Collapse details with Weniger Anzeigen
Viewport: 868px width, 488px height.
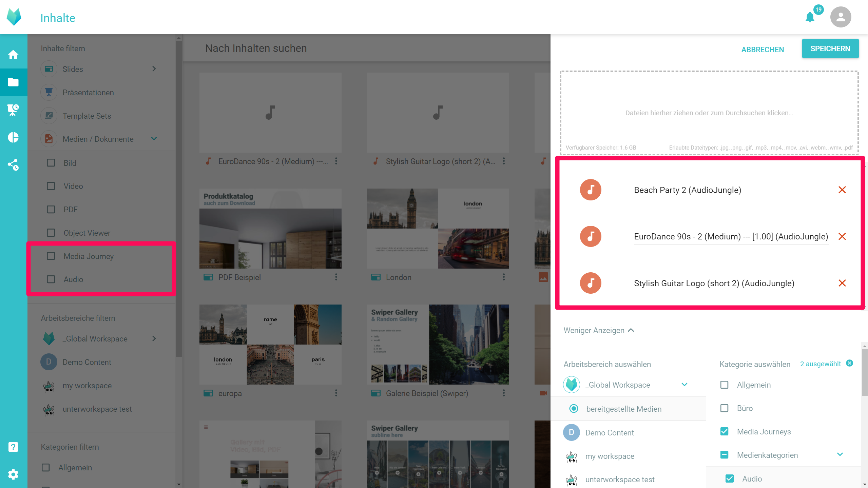click(599, 330)
